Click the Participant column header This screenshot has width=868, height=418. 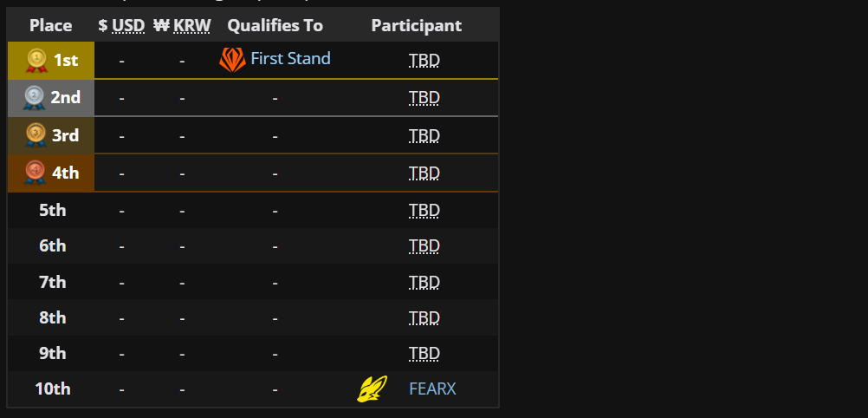(x=417, y=25)
